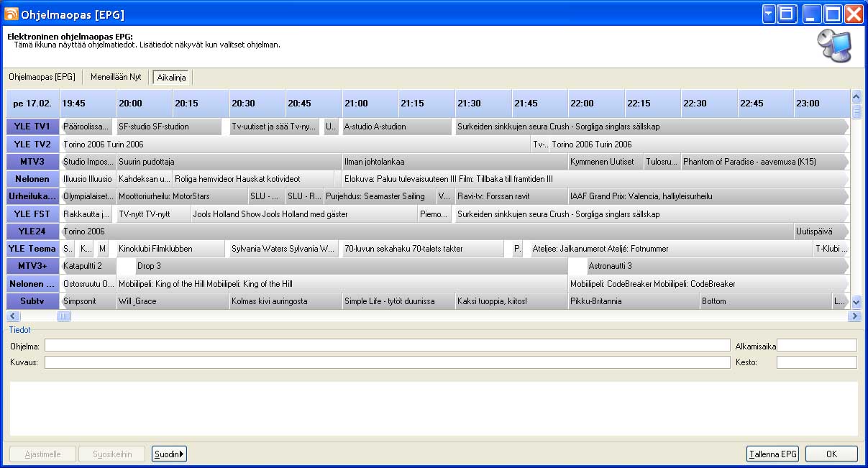Select 'Ilman johtolankaa' program
The height and width of the screenshot is (468, 868).
point(454,162)
